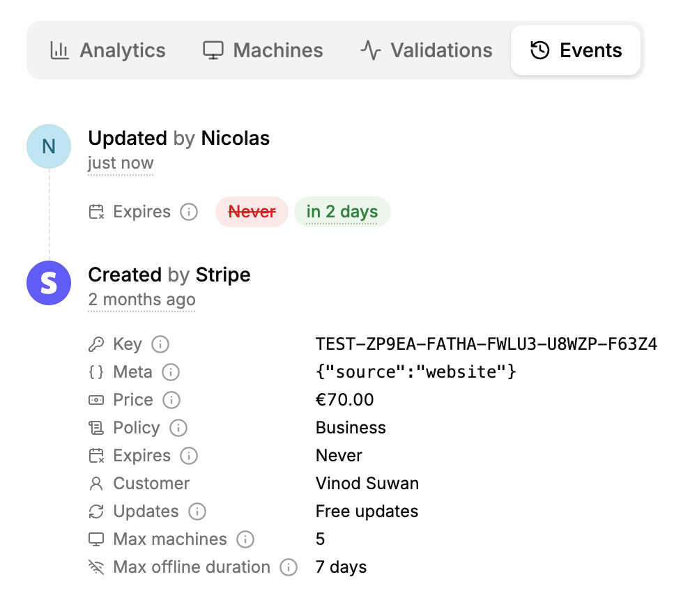Click the scroll icon next to Policy
This screenshot has height=616, width=697.
coord(96,428)
